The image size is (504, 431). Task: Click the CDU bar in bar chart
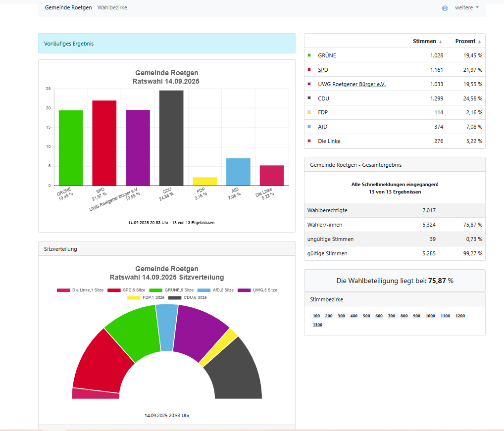point(171,138)
